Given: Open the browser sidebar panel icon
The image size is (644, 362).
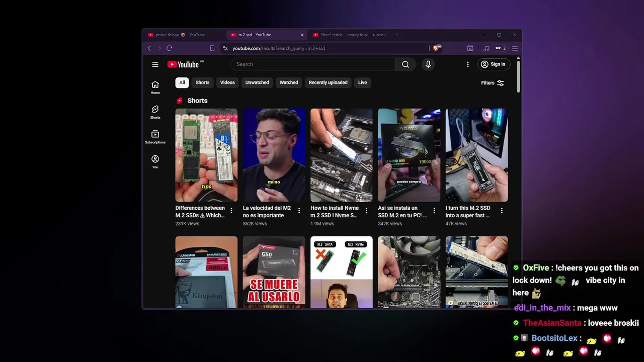Looking at the screenshot, I should (x=470, y=48).
